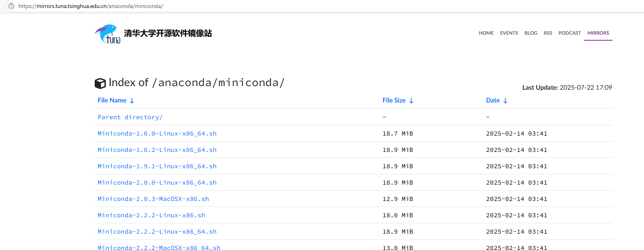The width and height of the screenshot is (644, 250).
Task: Click the date of Miniconda-2.2.2-Linux-x86_64 row
Action: pyautogui.click(x=517, y=232)
